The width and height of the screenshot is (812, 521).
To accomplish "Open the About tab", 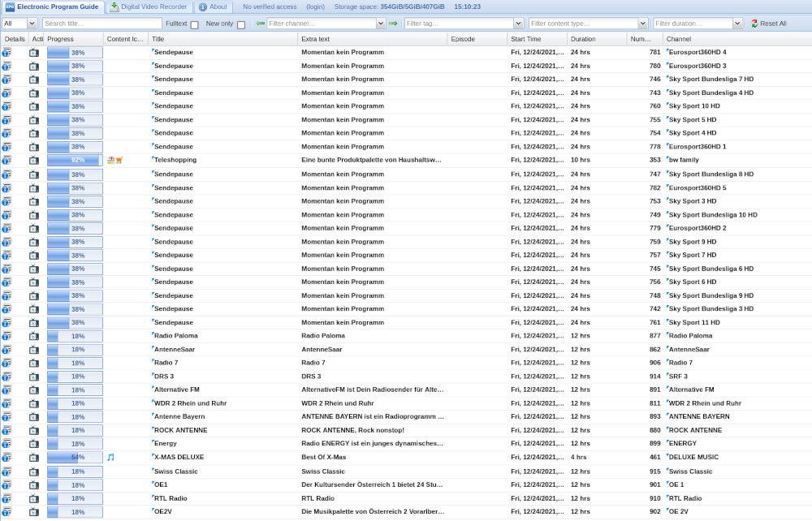I will point(213,7).
